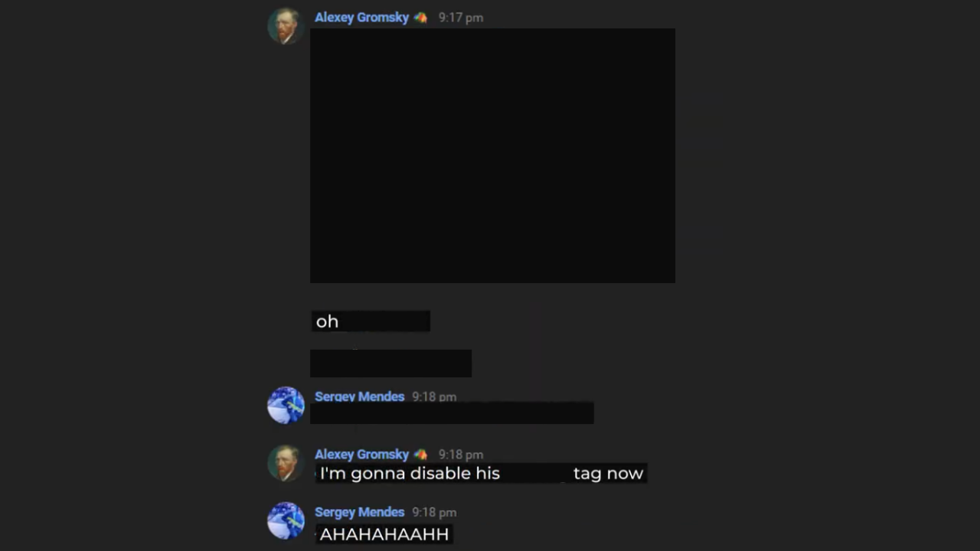
Task: Open the Sergey Mendes username above AHAHAHAAHH
Action: (359, 512)
